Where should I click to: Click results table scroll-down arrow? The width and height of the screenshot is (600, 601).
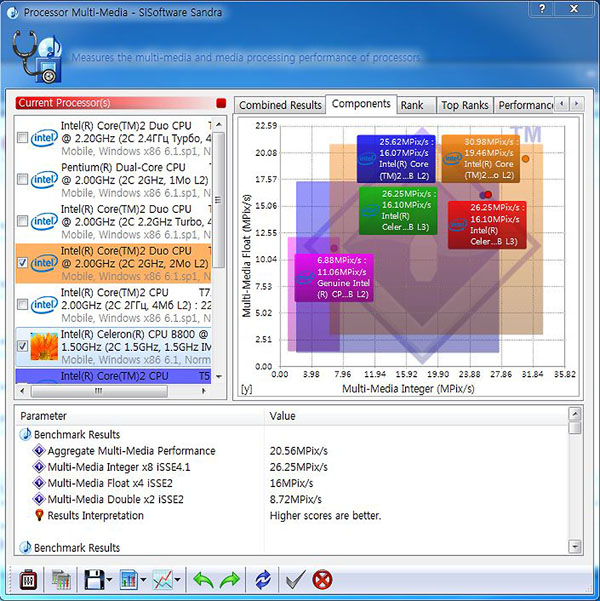coord(575,546)
